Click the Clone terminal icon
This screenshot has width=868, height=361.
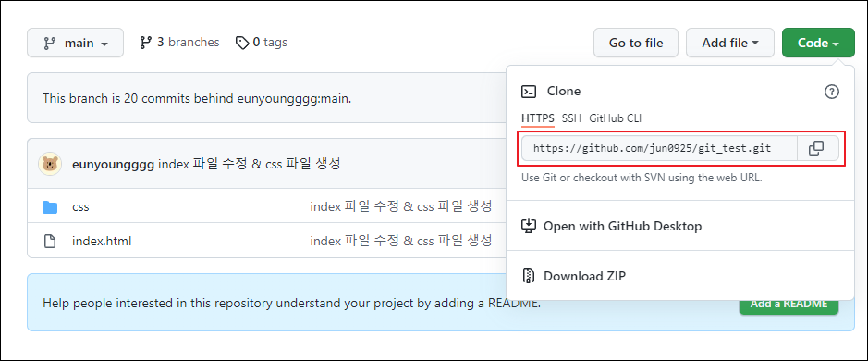[x=530, y=91]
